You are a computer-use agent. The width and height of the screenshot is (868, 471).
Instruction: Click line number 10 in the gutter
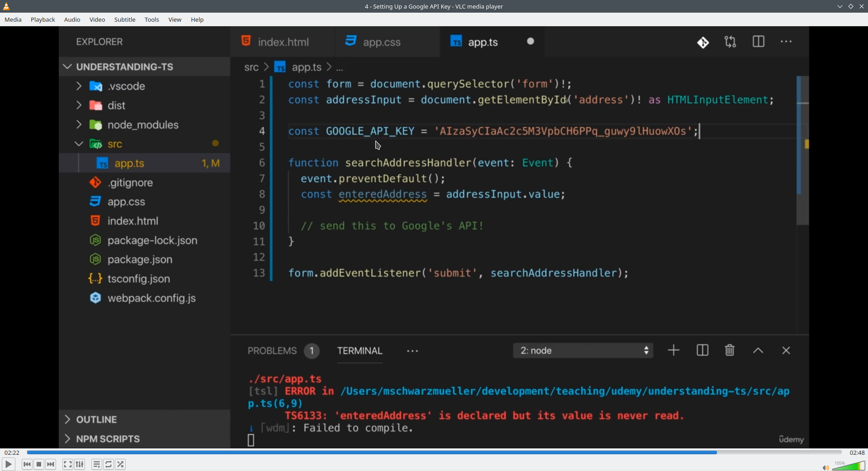point(259,226)
